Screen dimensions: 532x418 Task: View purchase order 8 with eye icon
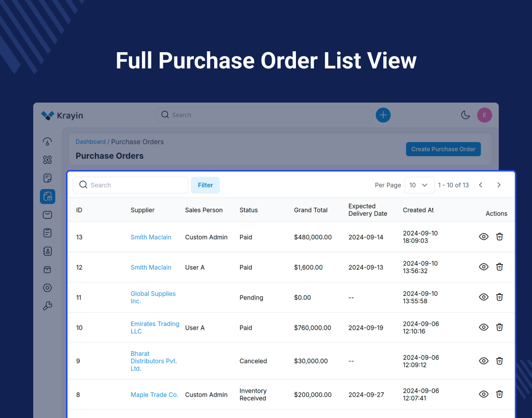(484, 394)
